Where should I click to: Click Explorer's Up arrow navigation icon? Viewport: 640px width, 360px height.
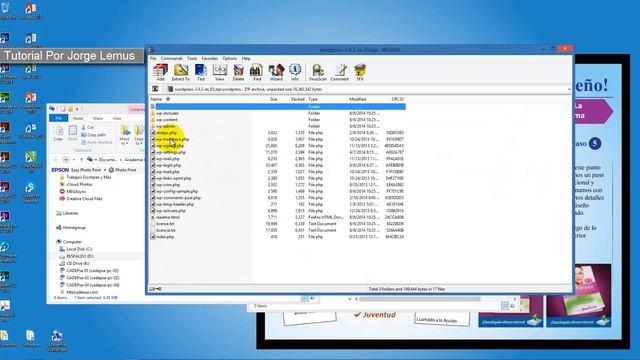81,159
